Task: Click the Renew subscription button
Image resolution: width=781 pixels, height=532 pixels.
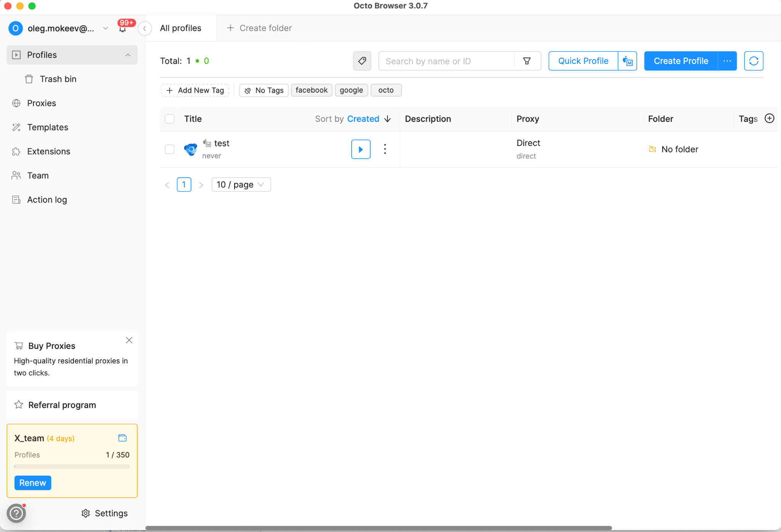Action: [33, 483]
